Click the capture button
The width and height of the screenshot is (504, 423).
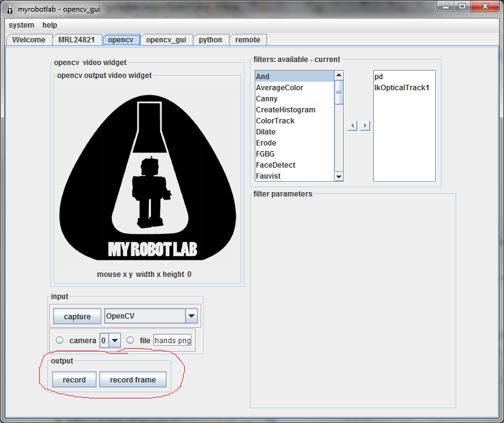click(x=77, y=316)
